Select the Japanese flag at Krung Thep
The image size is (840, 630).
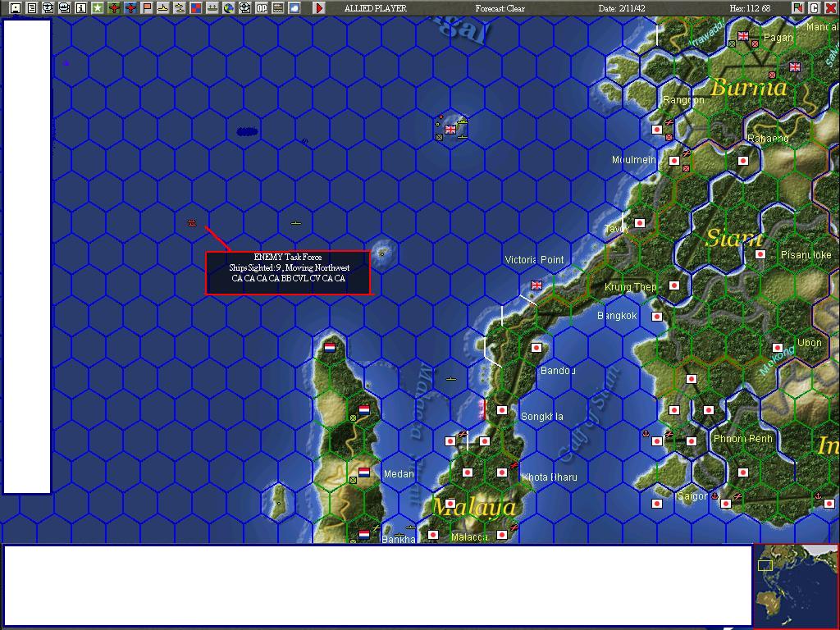[674, 285]
